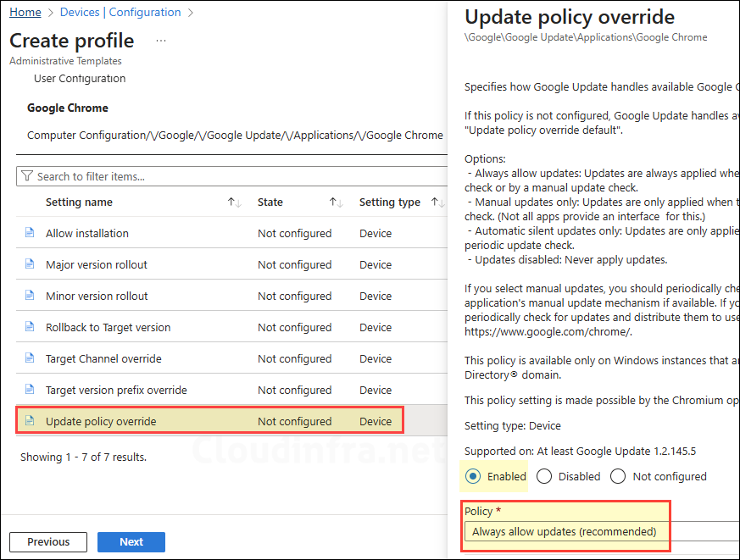Click the Major version rollout document icon

click(x=30, y=264)
